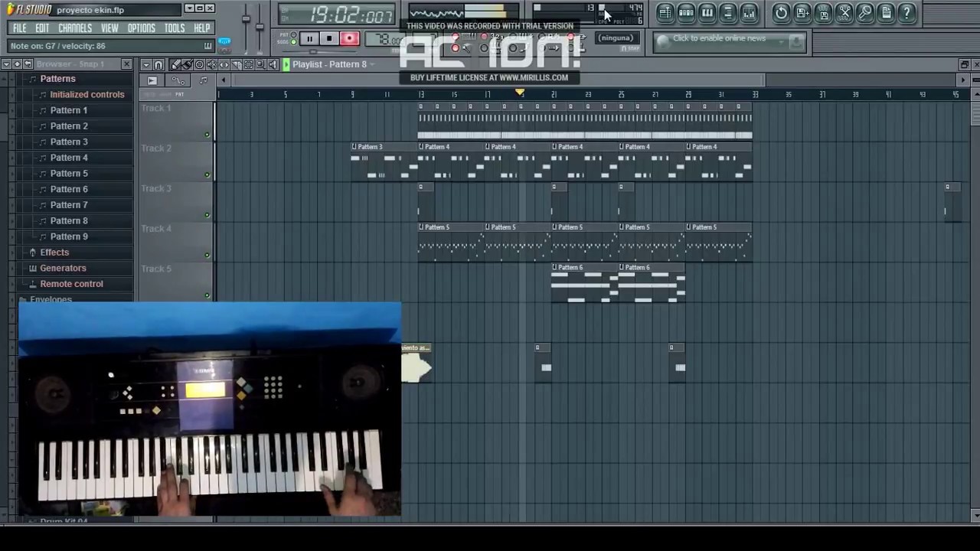Click the red record button
The image size is (980, 551).
tap(349, 38)
